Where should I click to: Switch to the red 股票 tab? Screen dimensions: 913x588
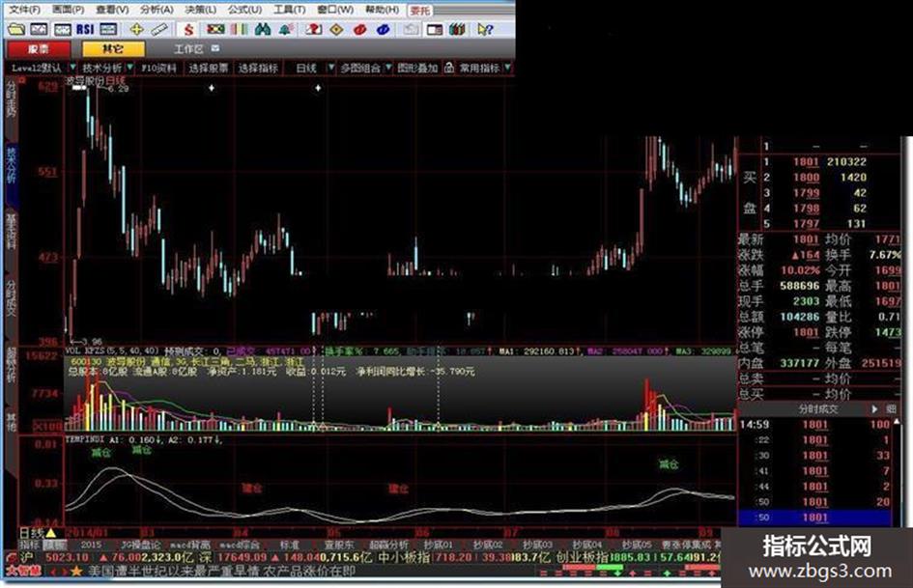(x=40, y=49)
